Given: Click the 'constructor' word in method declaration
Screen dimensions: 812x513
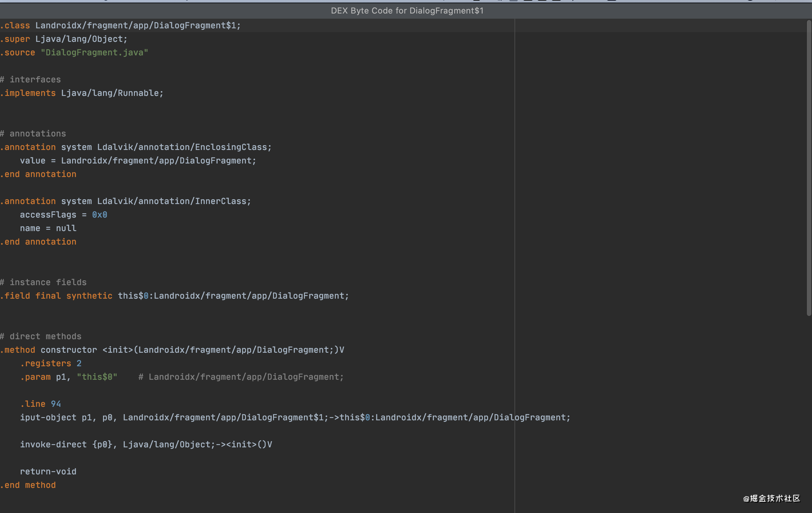Looking at the screenshot, I should pyautogui.click(x=69, y=350).
